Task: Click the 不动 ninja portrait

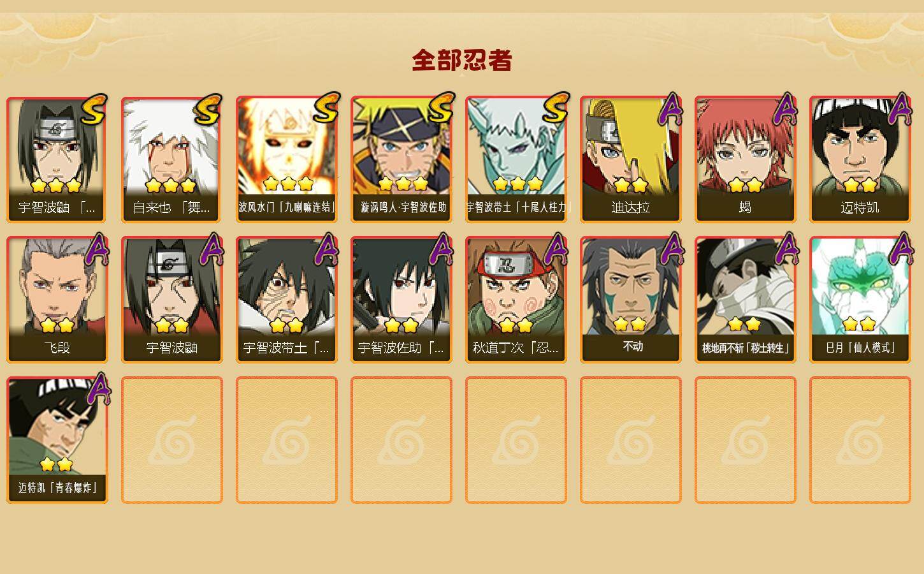Action: [631, 300]
